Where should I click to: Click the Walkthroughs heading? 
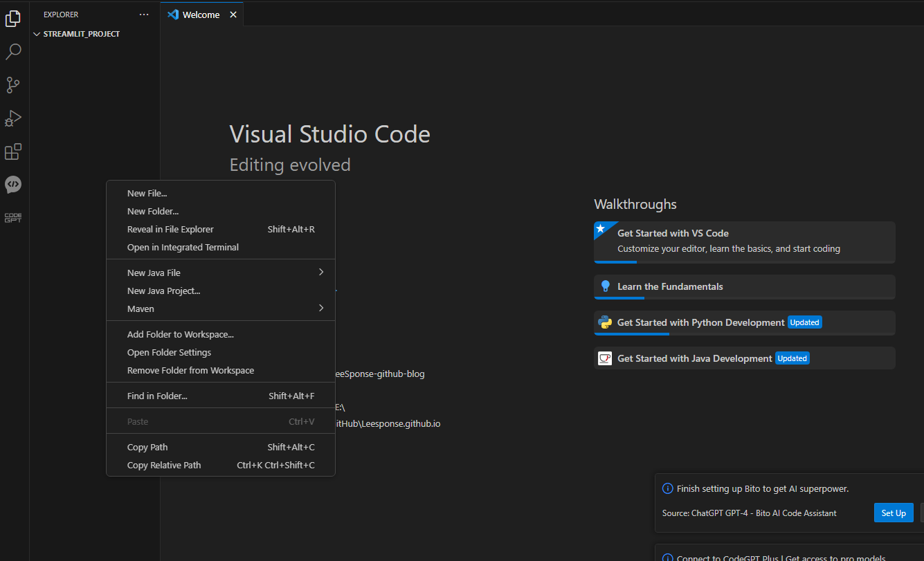[x=635, y=205]
